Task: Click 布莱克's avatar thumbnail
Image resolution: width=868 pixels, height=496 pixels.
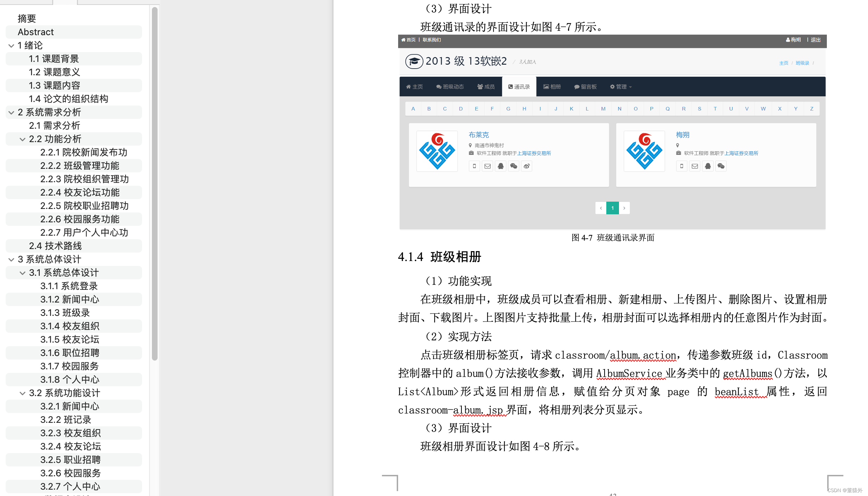Action: point(437,151)
